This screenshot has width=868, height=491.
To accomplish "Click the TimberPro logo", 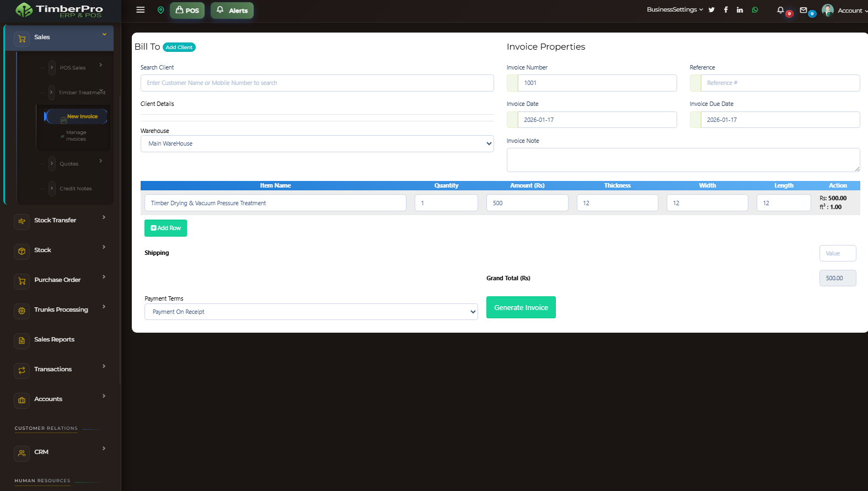I will [59, 10].
